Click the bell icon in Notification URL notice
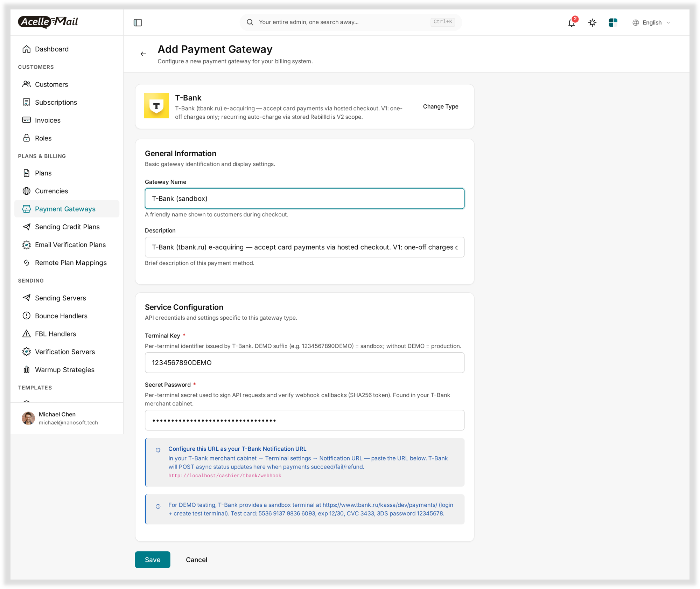700x589 pixels. (x=158, y=450)
